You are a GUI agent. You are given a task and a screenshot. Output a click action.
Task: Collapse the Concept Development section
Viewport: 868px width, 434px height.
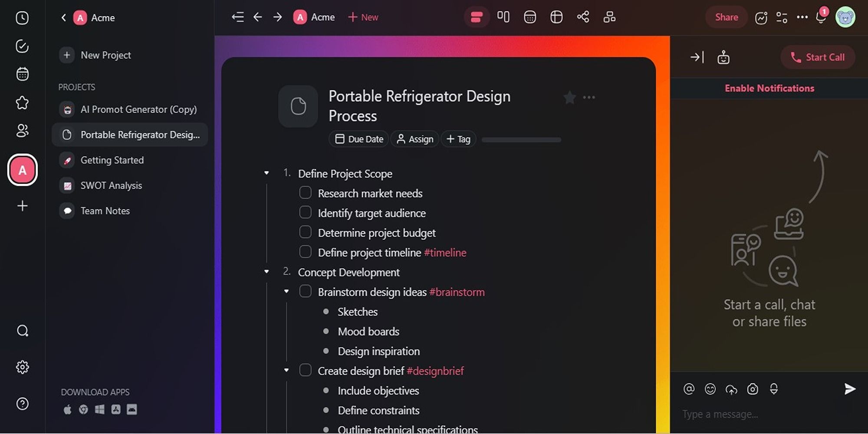pos(266,271)
